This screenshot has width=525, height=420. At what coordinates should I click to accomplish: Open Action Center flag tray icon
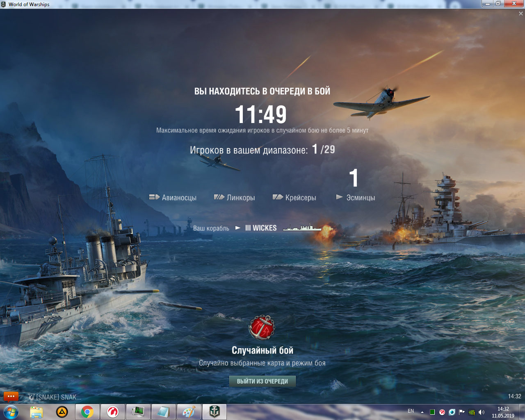(x=462, y=412)
